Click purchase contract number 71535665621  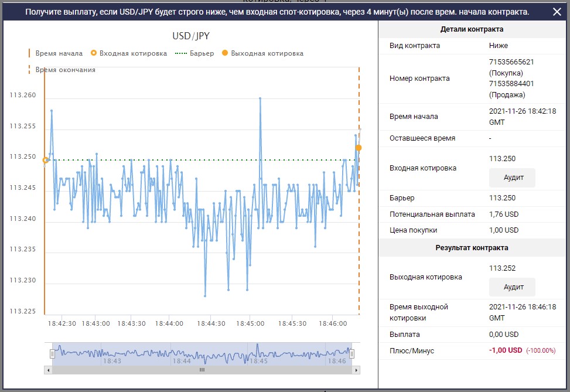pos(511,62)
